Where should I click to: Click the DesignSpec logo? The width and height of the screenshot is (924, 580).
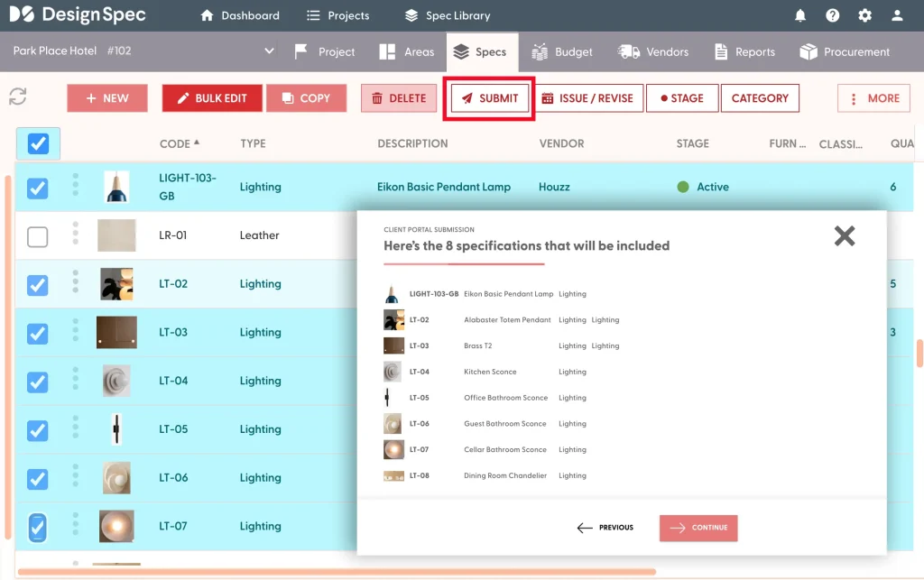78,15
